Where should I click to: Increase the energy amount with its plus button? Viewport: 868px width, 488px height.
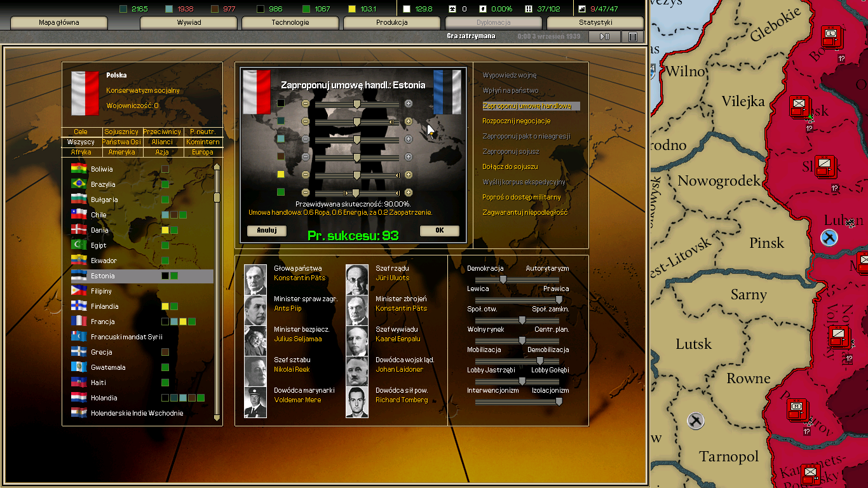tap(409, 121)
